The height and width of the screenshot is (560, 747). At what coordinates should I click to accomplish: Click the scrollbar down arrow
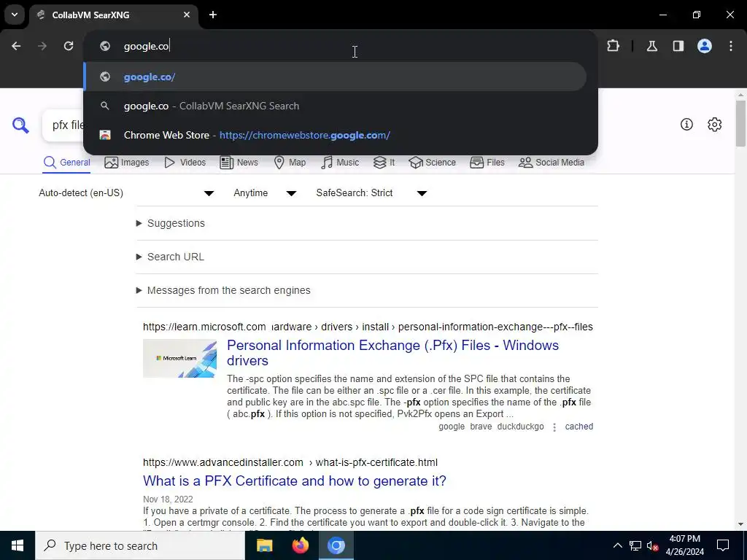(740, 524)
